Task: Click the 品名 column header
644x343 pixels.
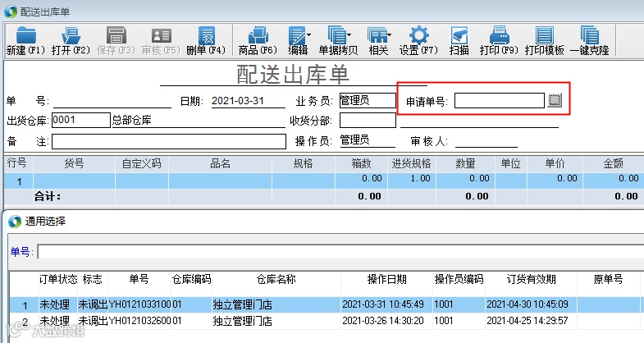Action: (x=220, y=163)
